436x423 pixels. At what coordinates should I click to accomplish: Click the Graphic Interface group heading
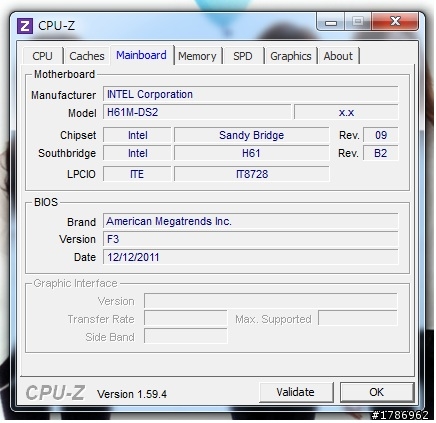(76, 283)
